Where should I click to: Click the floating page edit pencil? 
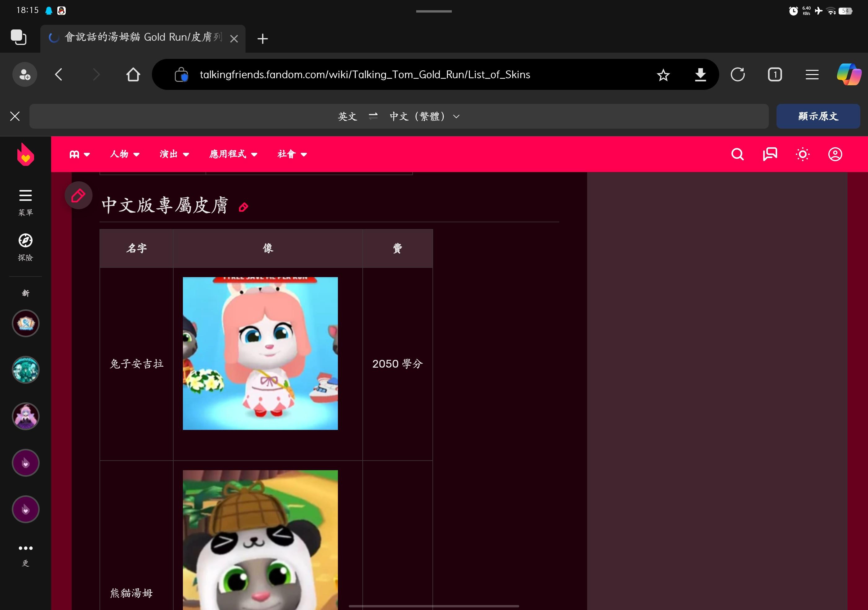(x=78, y=195)
